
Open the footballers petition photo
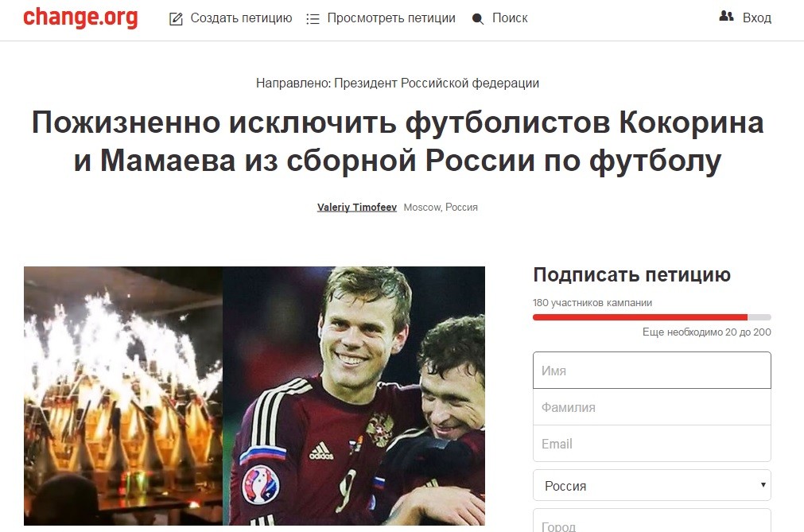click(x=354, y=396)
